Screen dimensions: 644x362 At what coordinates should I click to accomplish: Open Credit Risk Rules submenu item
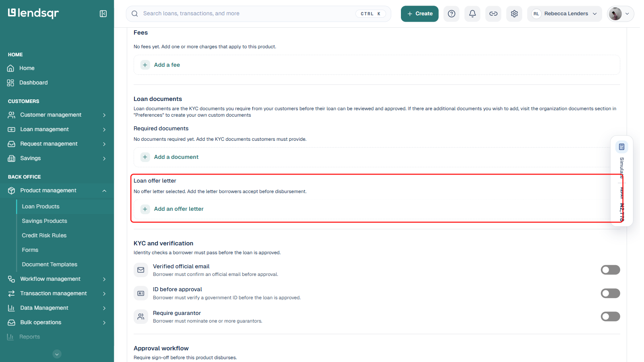click(44, 236)
